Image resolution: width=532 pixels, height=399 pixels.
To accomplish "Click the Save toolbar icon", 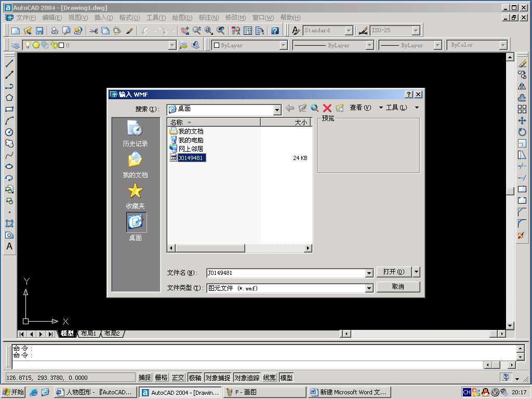I will [x=39, y=31].
